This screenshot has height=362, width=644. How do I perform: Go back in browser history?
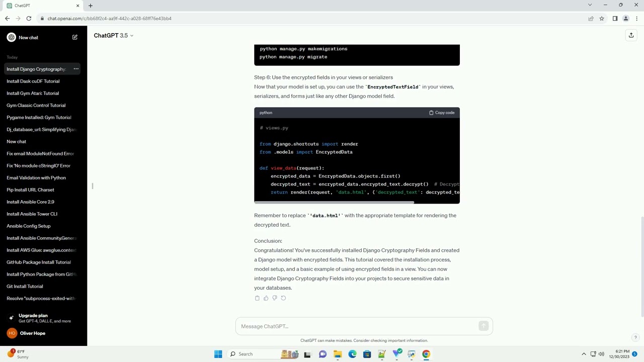tap(7, 19)
